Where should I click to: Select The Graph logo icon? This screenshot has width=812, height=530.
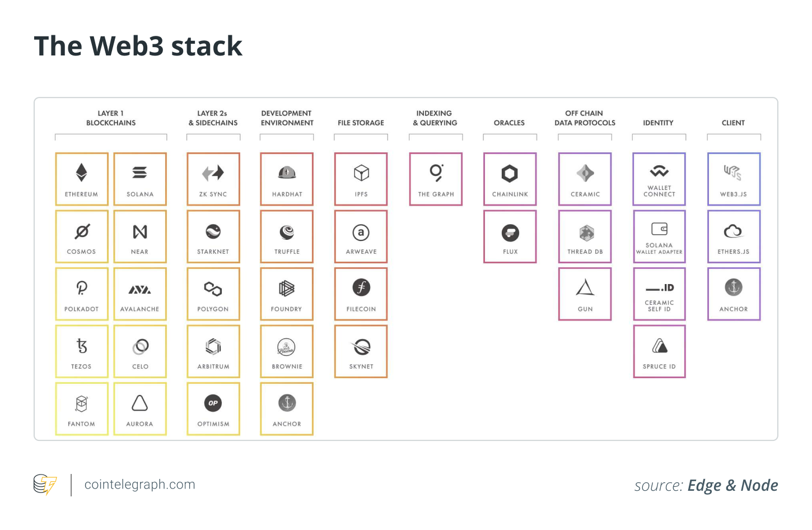click(x=436, y=173)
